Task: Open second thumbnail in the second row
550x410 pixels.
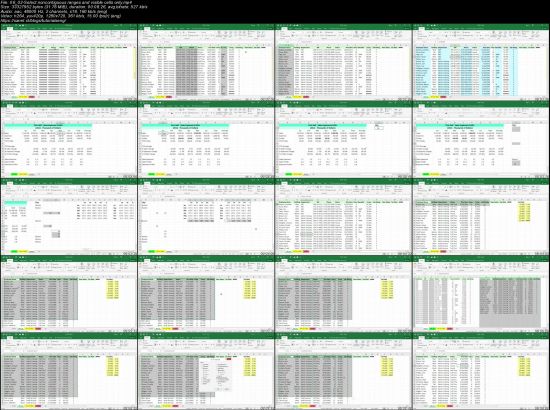Action: (x=206, y=140)
